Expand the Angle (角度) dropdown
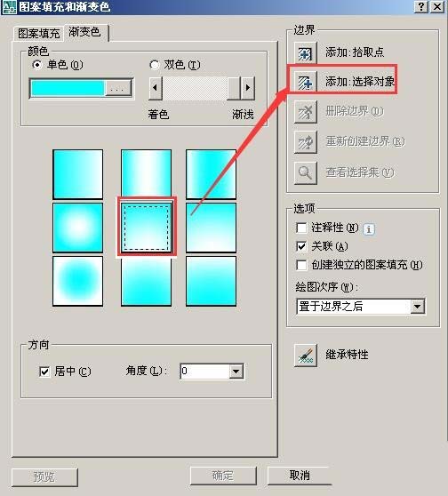This screenshot has height=496, width=448. point(236,372)
